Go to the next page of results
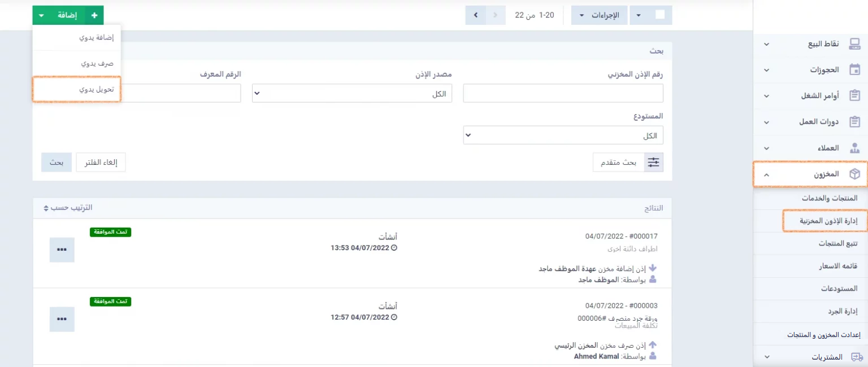 pos(476,15)
